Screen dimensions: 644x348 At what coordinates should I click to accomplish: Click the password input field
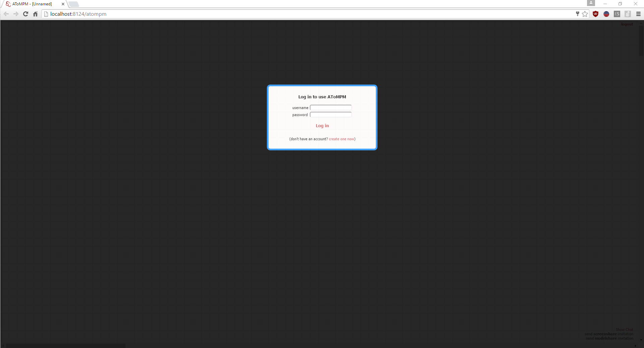[331, 115]
